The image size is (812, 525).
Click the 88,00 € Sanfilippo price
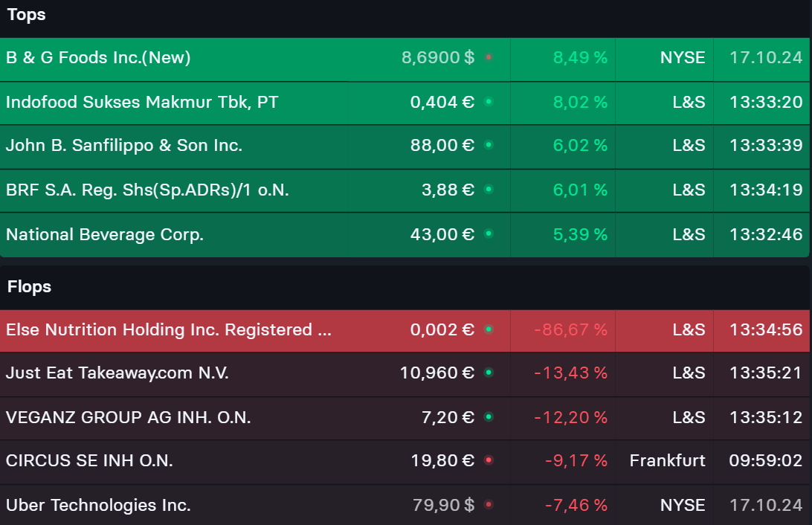coord(442,145)
